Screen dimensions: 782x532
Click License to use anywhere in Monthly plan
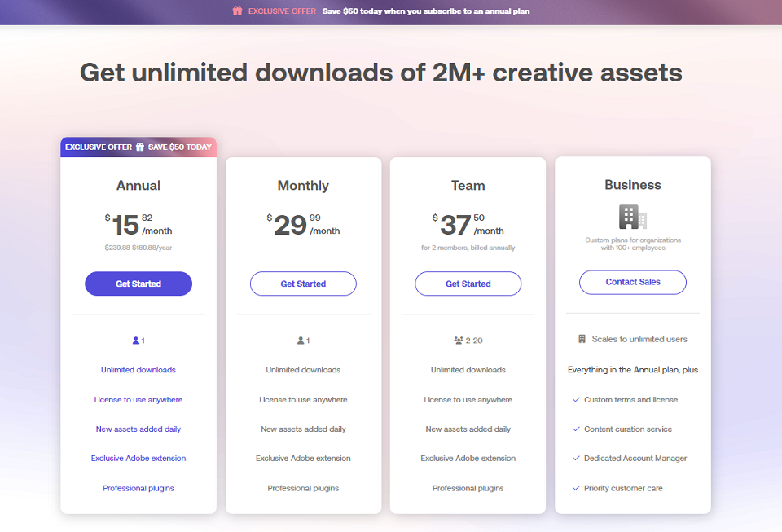[x=303, y=400]
